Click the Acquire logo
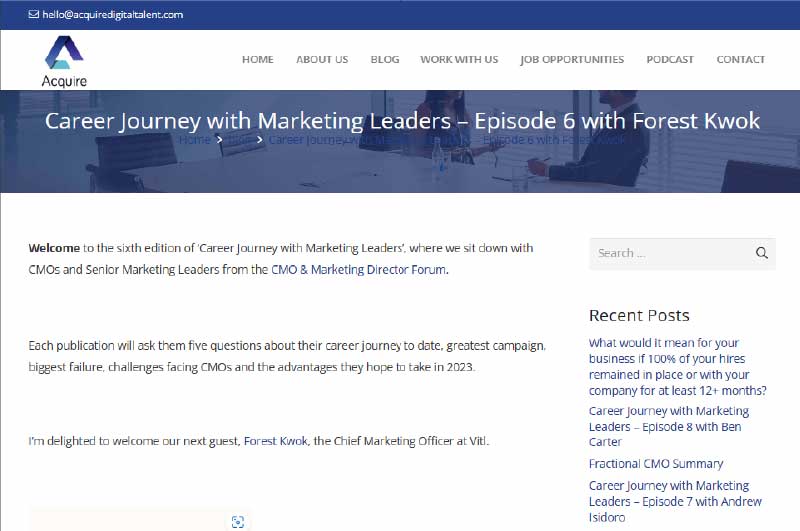The height and width of the screenshot is (531, 800). point(64,62)
